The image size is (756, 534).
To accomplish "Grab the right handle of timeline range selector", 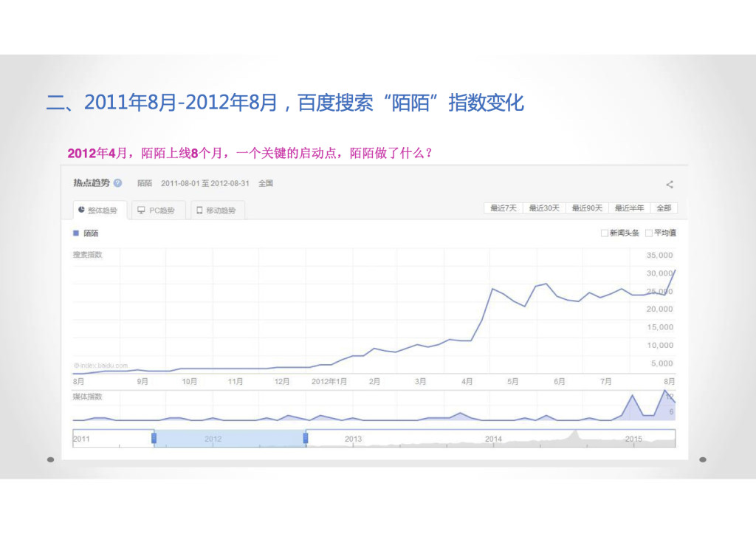I will coord(306,438).
